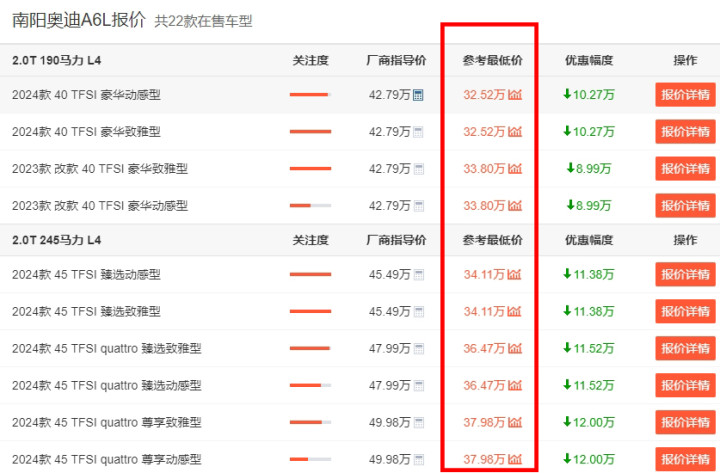
Task: Click 49.98万 guide price for quattro 尊享致雅型
Action: [x=389, y=422]
